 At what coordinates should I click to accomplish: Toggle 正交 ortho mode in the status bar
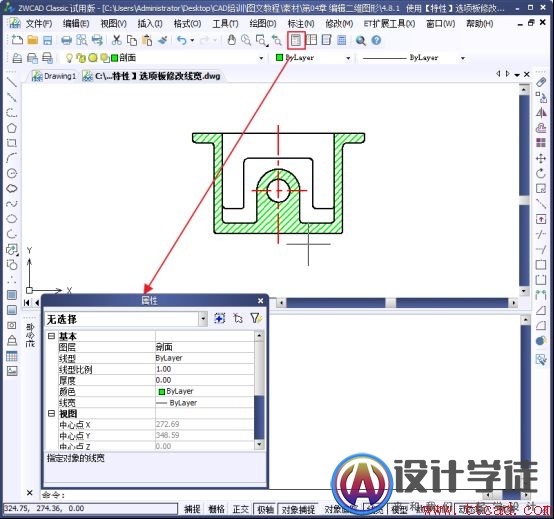[241, 509]
